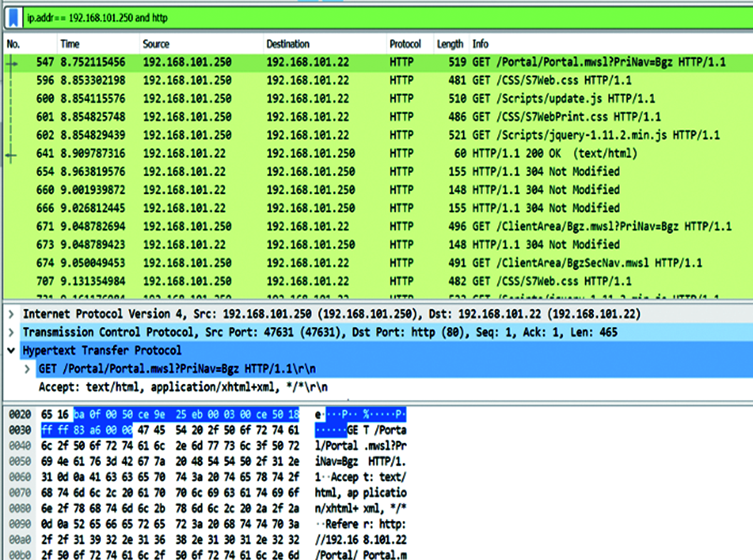This screenshot has width=753, height=560.
Task: Sort by the Time column header
Action: coord(70,44)
